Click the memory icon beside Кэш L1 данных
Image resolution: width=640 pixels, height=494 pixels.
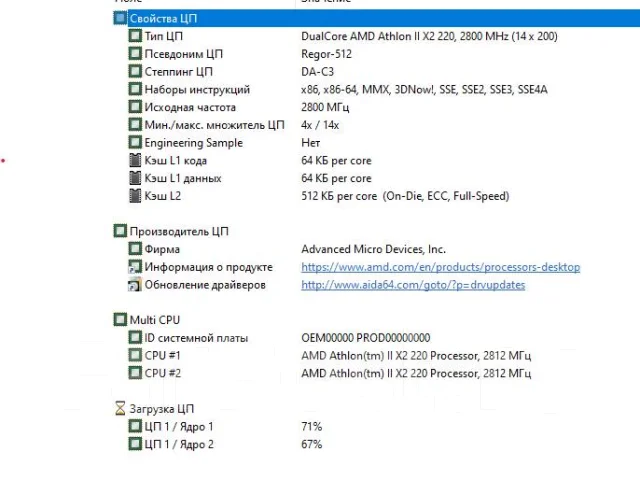(x=135, y=178)
